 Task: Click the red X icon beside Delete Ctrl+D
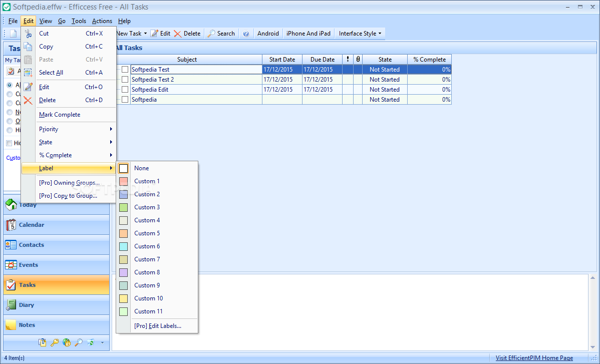(28, 100)
